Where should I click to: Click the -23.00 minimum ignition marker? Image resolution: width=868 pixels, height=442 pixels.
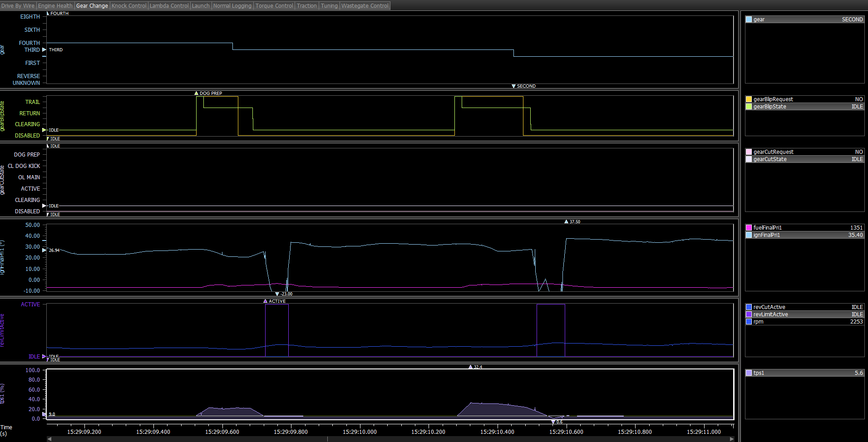click(x=277, y=294)
